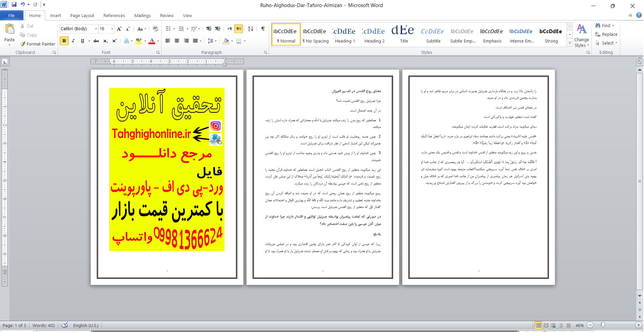The image size is (644, 332).
Task: Expand the Styles gallery More arrow
Action: 570,43
